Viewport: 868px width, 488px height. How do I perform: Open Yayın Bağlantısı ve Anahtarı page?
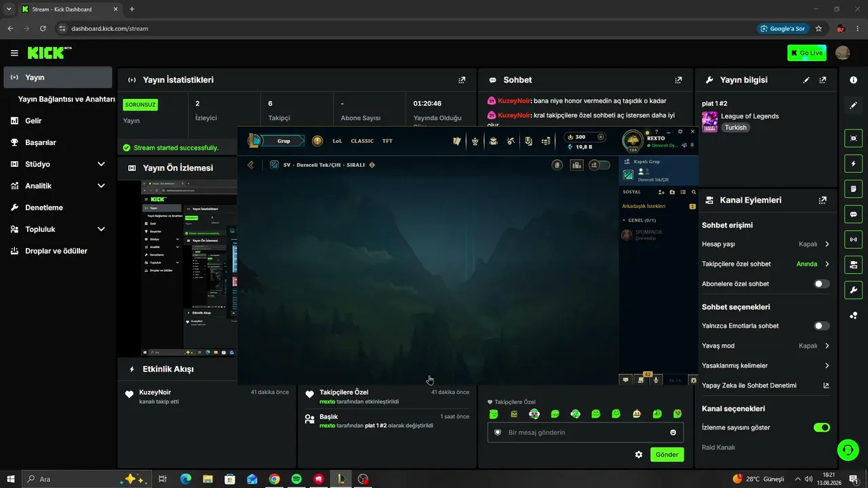66,99
